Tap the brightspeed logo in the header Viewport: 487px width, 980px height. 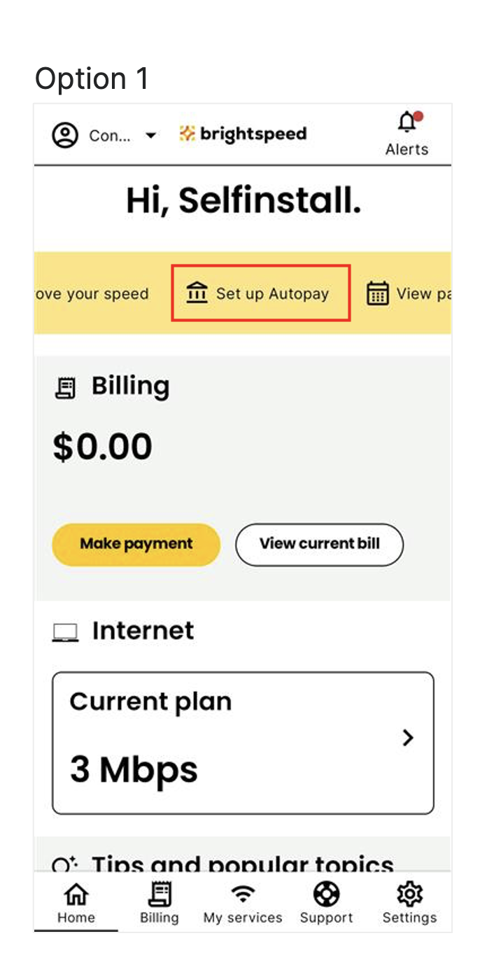point(243,134)
